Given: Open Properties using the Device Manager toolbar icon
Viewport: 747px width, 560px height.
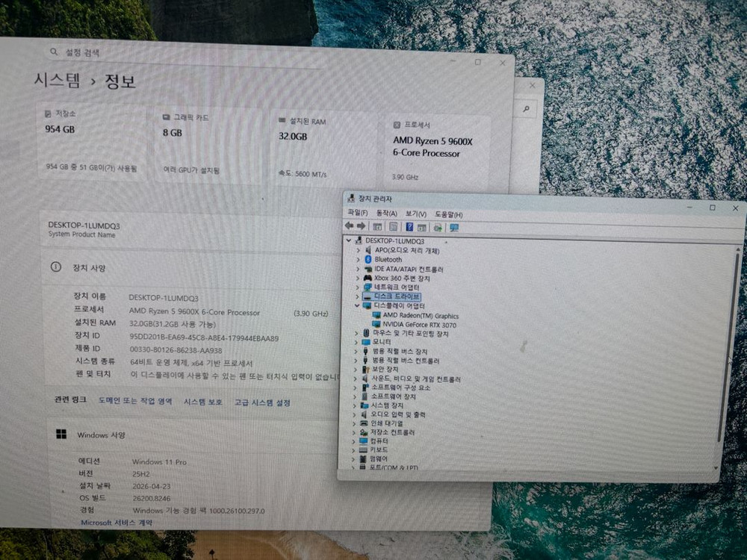Looking at the screenshot, I should tap(393, 227).
